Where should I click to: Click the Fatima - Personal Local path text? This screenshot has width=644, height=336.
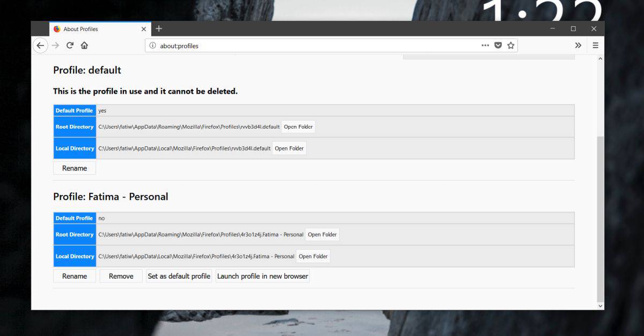pyautogui.click(x=196, y=256)
